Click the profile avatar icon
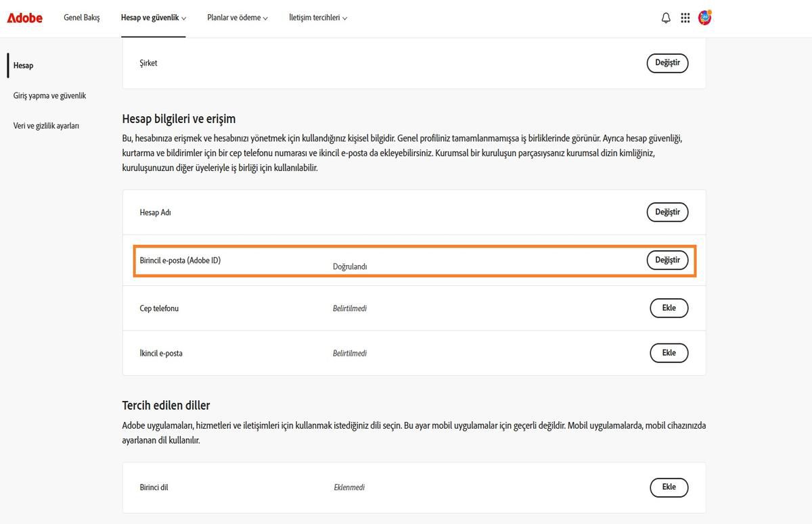The height and width of the screenshot is (524, 812). [x=704, y=18]
